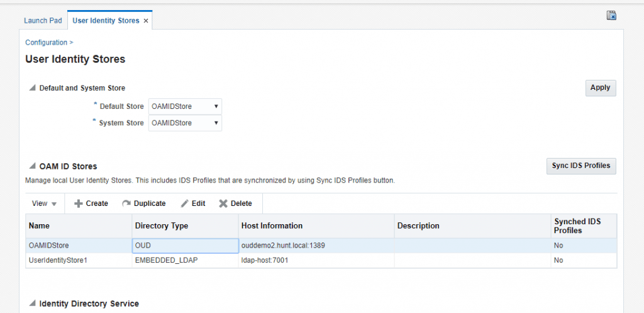Open the System Store dropdown

tap(185, 123)
